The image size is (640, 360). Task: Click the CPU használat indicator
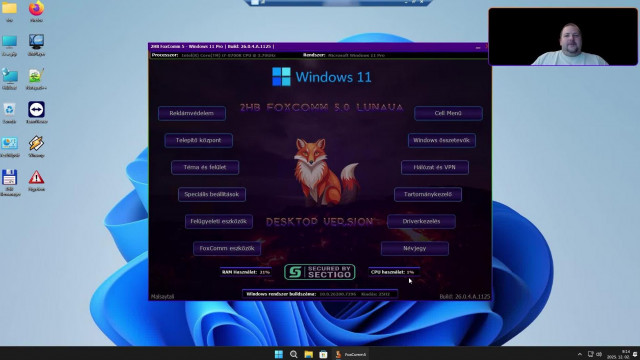(x=393, y=272)
